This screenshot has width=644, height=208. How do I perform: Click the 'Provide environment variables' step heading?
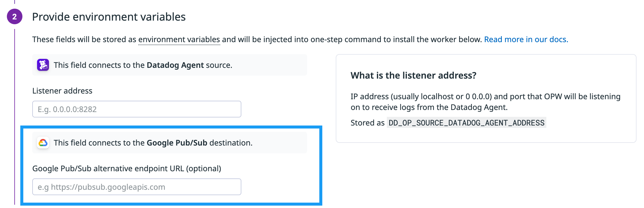(109, 17)
